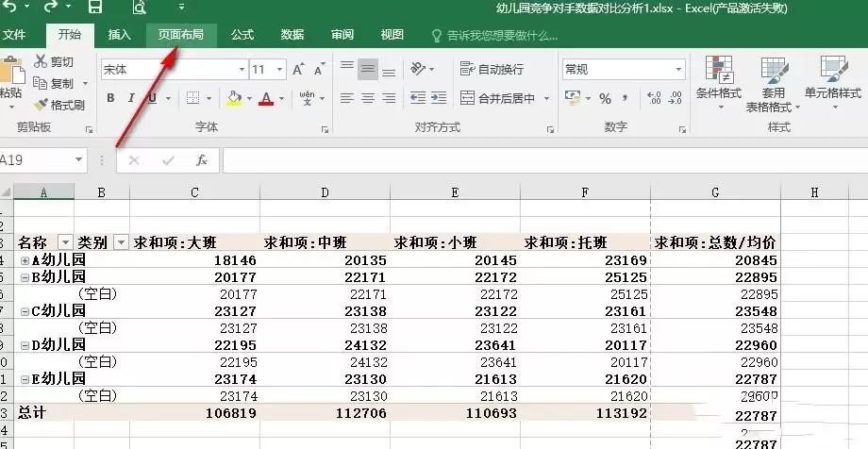Switch to the 公式 ribbon tab
The image size is (868, 449).
click(242, 35)
